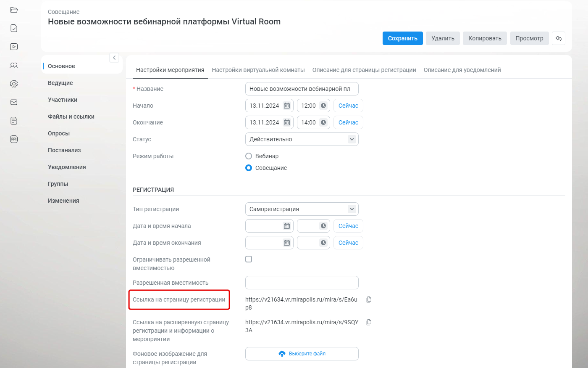Open the users sidebar icon

click(14, 65)
